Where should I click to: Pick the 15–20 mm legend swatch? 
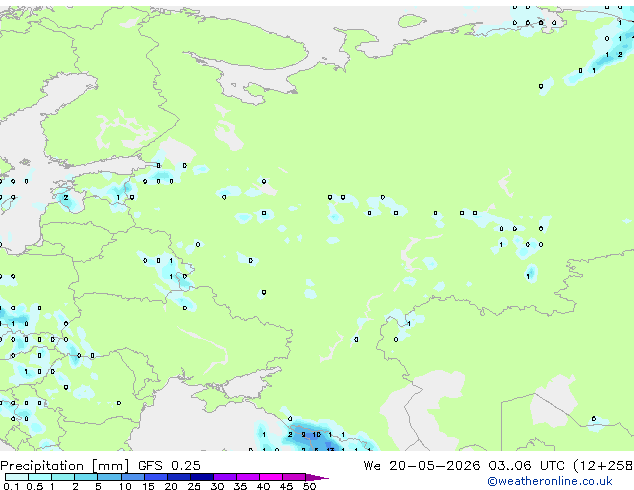(x=156, y=477)
